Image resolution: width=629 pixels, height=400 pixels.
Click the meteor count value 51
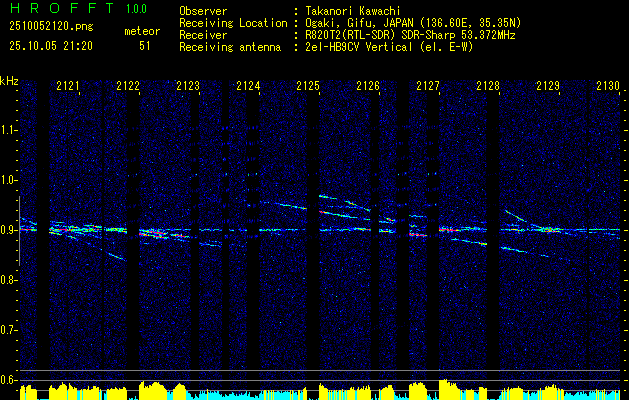[145, 46]
